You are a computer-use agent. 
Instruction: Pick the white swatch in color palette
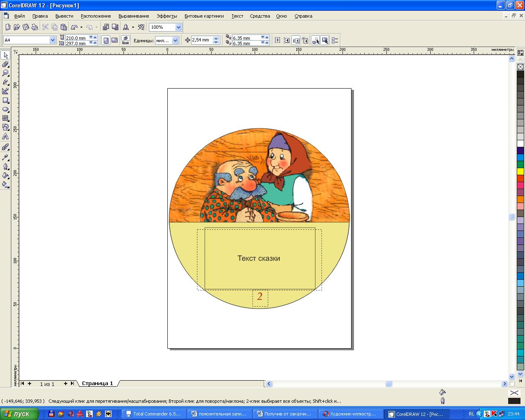(520, 144)
